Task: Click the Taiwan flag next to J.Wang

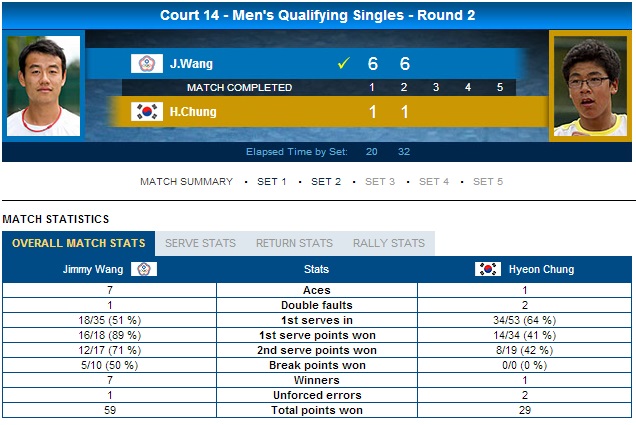Action: pos(147,63)
